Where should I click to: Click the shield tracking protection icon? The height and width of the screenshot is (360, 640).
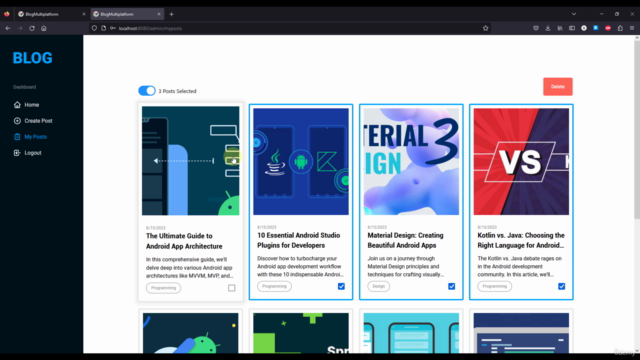point(94,28)
